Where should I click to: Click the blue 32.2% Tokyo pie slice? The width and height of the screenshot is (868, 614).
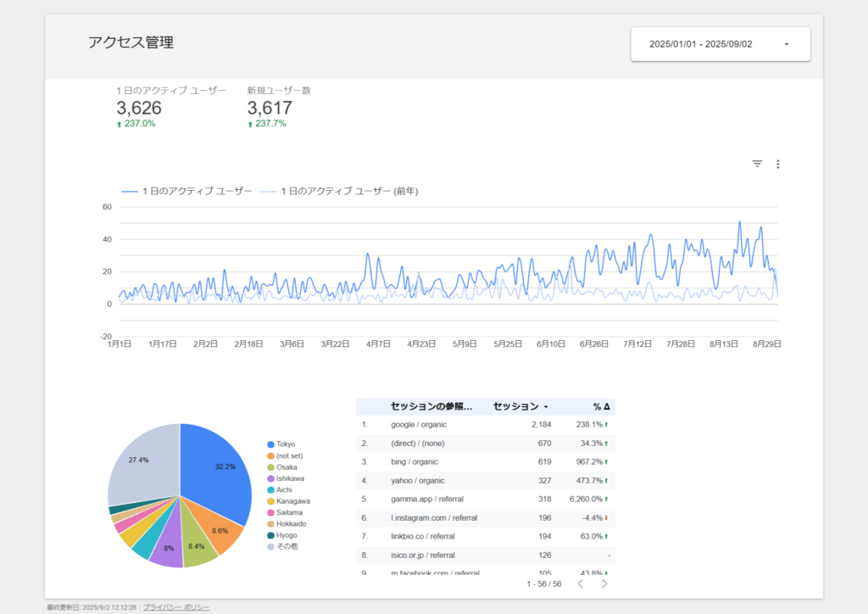[x=222, y=475]
